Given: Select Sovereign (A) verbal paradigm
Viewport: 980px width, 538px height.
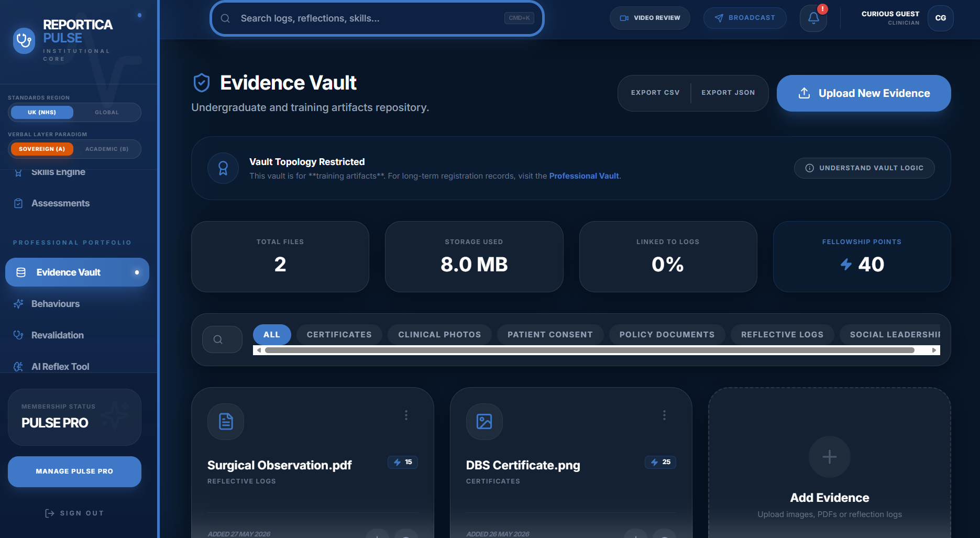Looking at the screenshot, I should click(x=42, y=149).
